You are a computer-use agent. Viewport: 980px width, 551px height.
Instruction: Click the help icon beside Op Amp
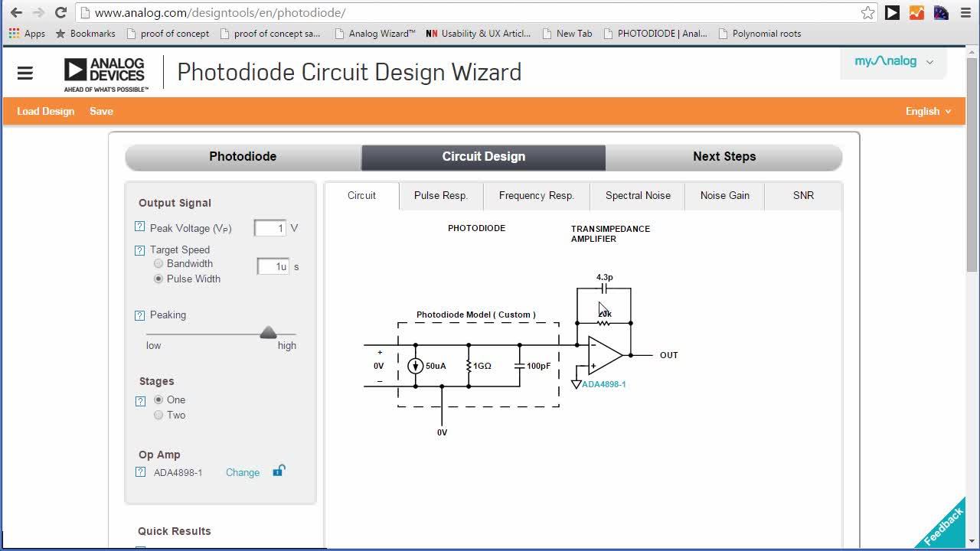click(x=139, y=471)
